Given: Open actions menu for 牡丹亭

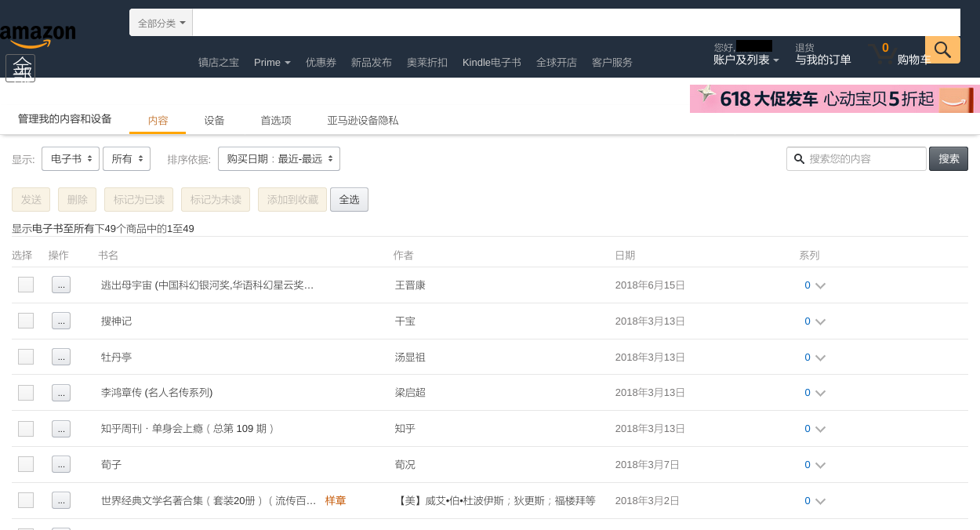Looking at the screenshot, I should (61, 357).
